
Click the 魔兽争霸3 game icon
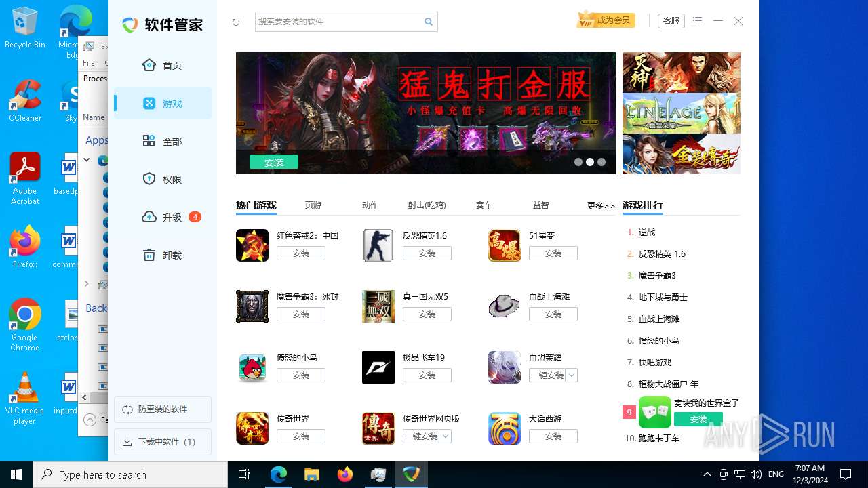pyautogui.click(x=252, y=306)
